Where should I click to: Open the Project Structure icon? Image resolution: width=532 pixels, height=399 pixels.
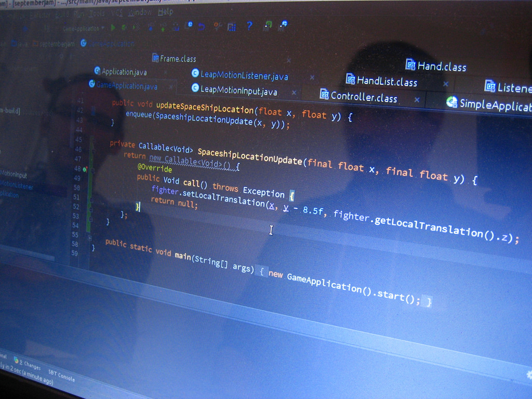click(232, 26)
